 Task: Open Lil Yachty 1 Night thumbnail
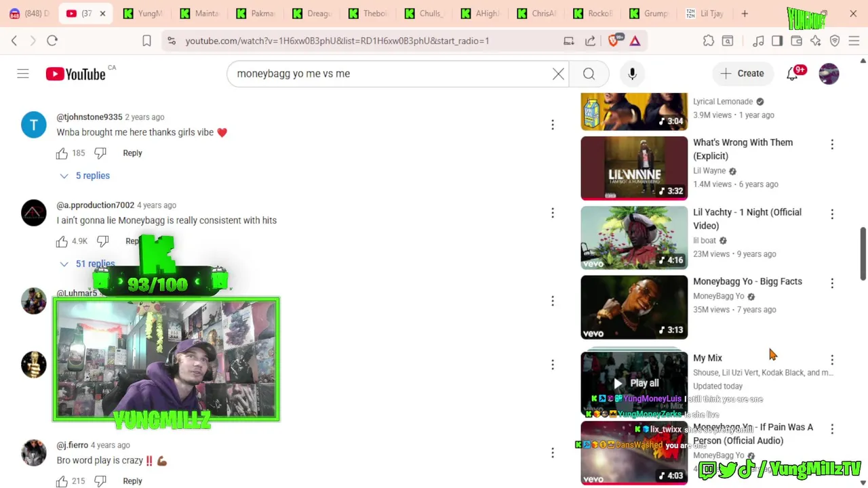(634, 238)
